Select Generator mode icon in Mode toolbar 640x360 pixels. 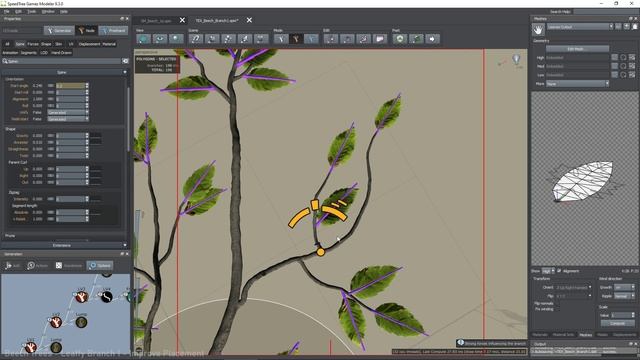[281, 39]
